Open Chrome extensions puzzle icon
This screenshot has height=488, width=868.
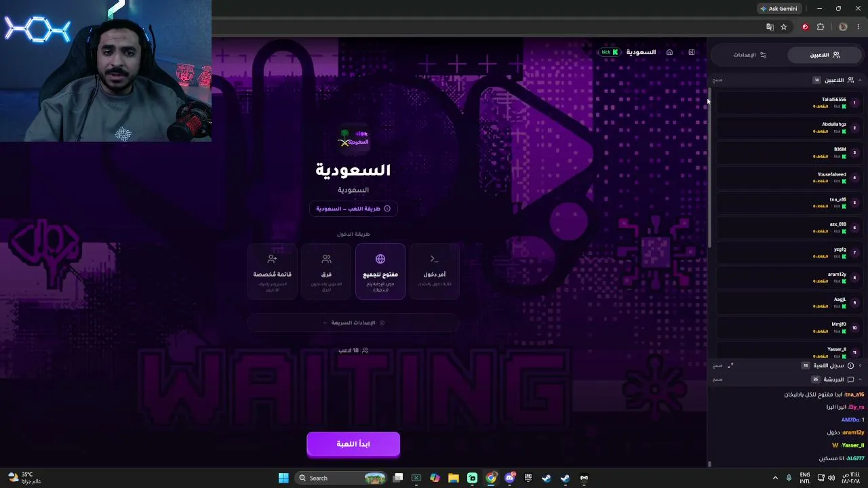[821, 27]
